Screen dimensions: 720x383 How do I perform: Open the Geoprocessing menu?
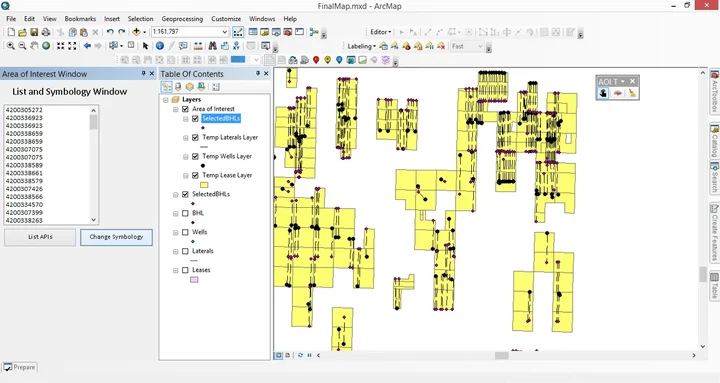tap(182, 19)
